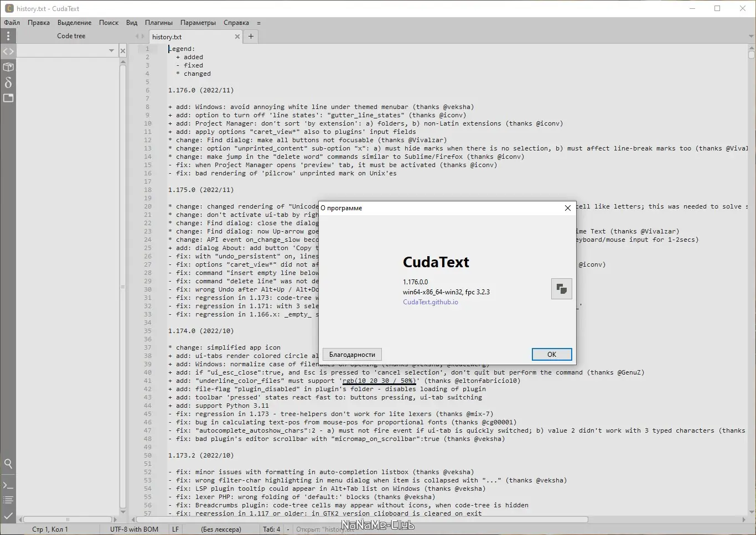
Task: Open the delta-symbol sidebar panel
Action: tap(8, 82)
